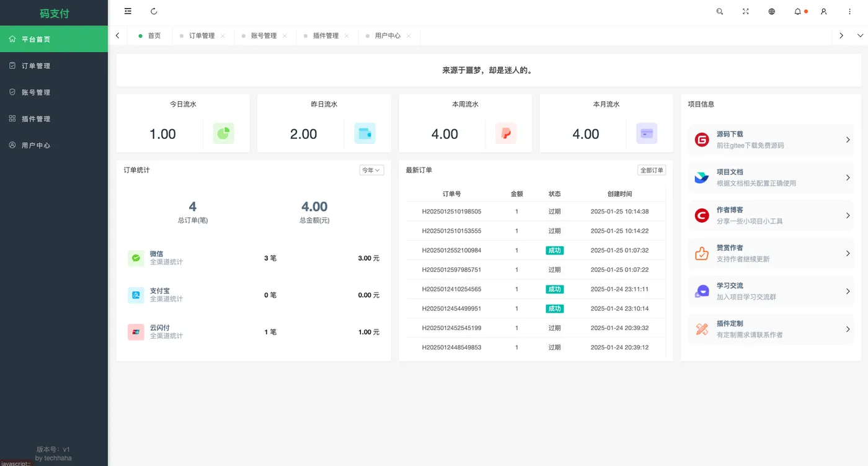Screen dimensions: 868x466
Task: Close the 账号管理 tab
Action: (x=285, y=36)
